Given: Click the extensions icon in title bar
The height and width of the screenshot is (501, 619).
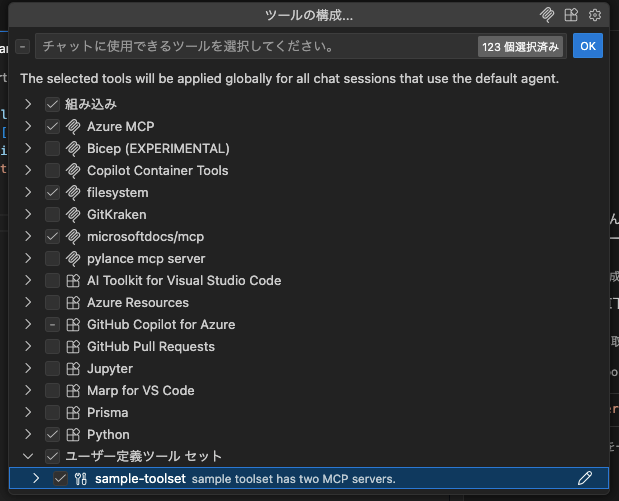Looking at the screenshot, I should click(x=571, y=15).
